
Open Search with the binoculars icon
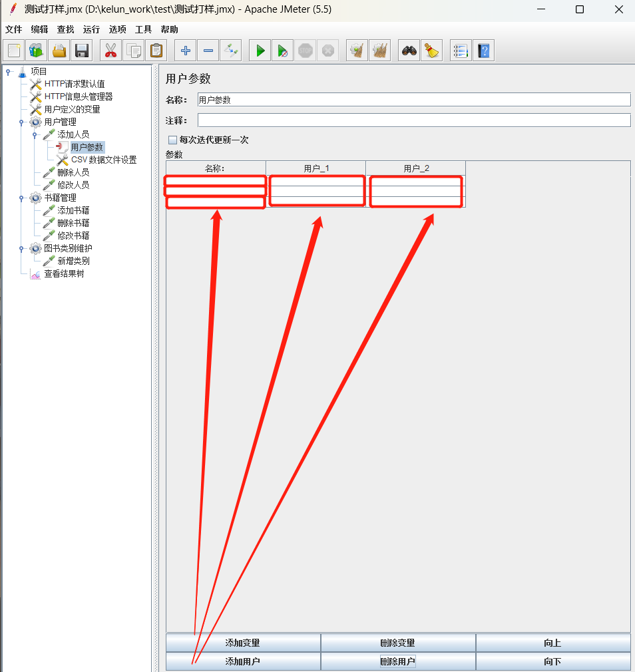point(409,51)
